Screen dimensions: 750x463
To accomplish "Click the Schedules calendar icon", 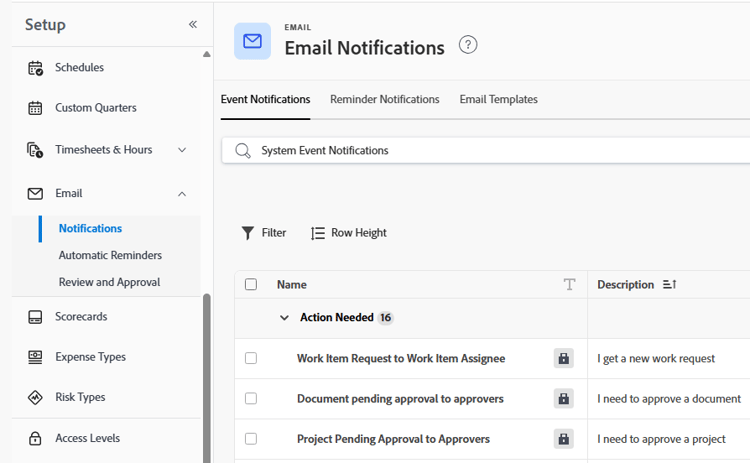I will 35,68.
